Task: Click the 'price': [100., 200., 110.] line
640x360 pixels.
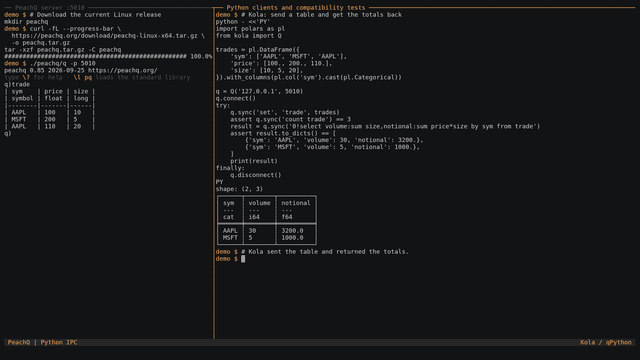Action: (281, 63)
